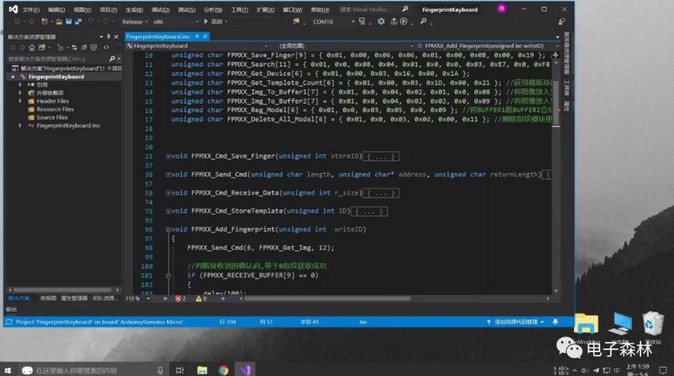Select the FingerprintKeyboard.ino editor tab
674x376 pixels.
pyautogui.click(x=159, y=37)
